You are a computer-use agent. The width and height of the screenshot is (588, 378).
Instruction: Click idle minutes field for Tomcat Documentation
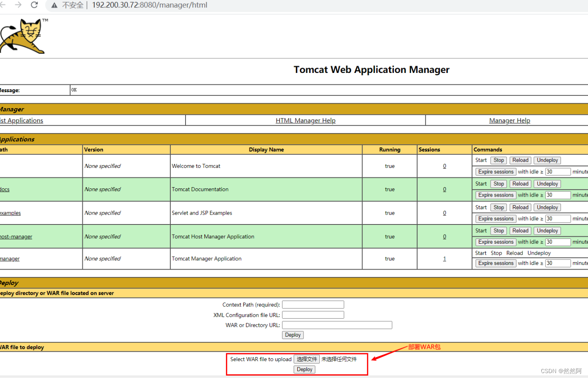point(558,195)
